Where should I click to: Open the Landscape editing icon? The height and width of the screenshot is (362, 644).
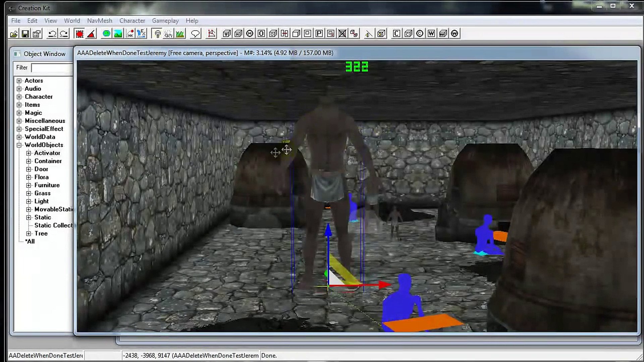tap(118, 34)
